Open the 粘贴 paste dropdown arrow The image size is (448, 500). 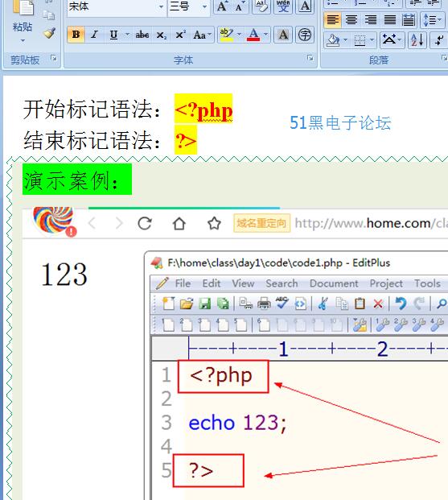23,40
